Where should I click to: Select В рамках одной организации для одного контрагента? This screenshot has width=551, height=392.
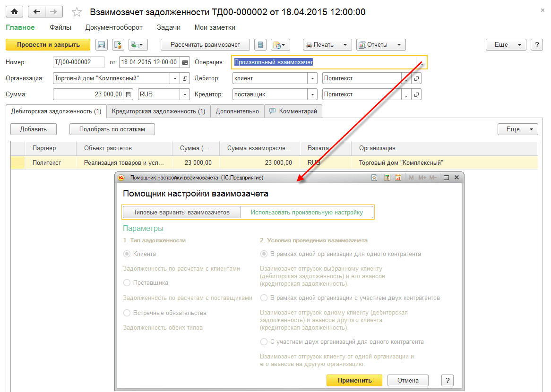[x=264, y=254]
